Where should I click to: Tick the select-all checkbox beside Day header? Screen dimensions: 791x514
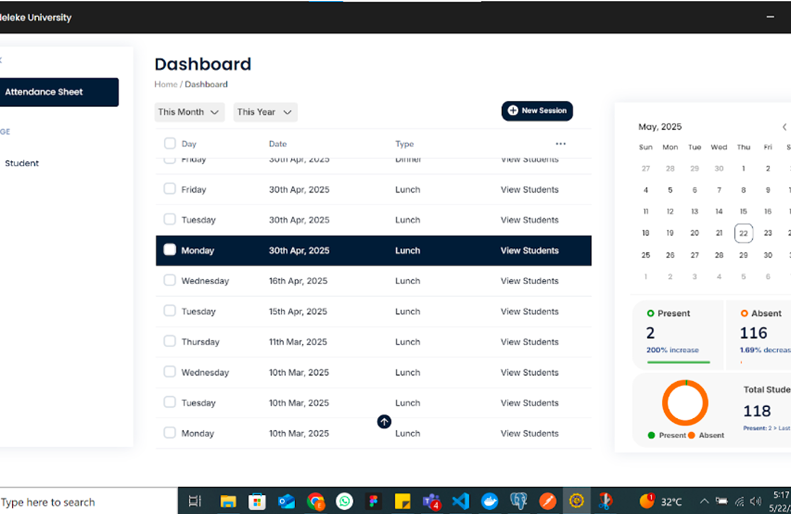point(170,143)
